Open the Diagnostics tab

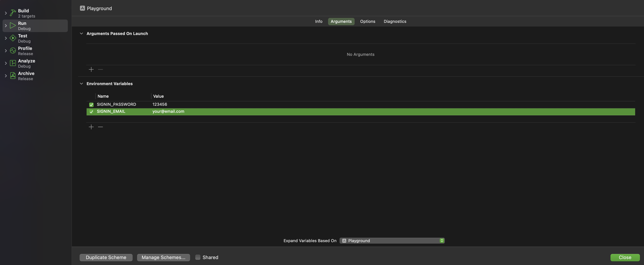click(395, 21)
